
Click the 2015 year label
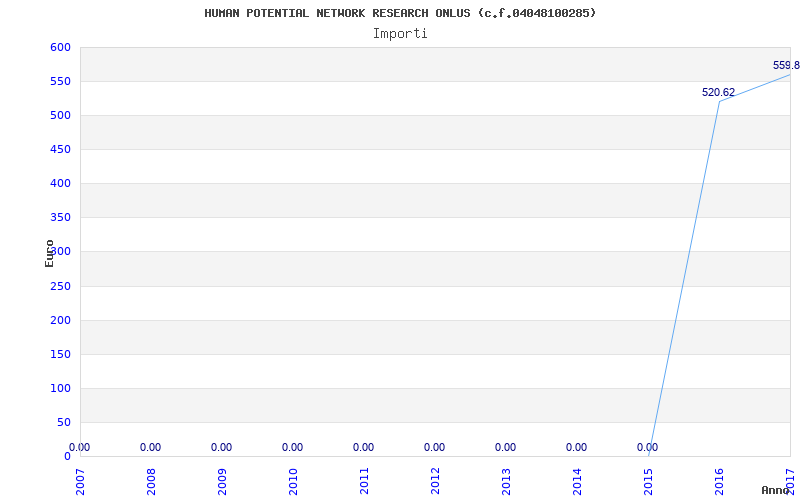(x=648, y=482)
